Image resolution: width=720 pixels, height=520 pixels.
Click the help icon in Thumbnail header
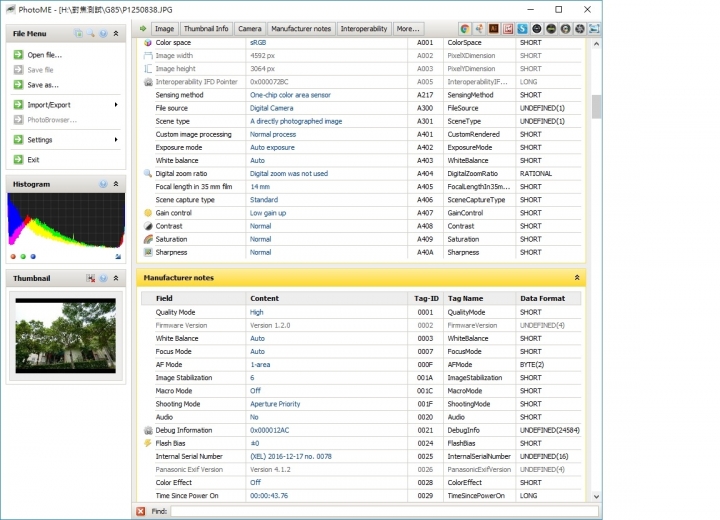click(x=103, y=278)
